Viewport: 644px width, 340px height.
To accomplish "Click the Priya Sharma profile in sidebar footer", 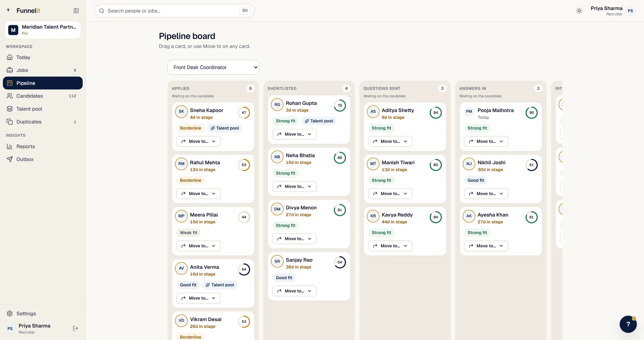I will pos(34,329).
